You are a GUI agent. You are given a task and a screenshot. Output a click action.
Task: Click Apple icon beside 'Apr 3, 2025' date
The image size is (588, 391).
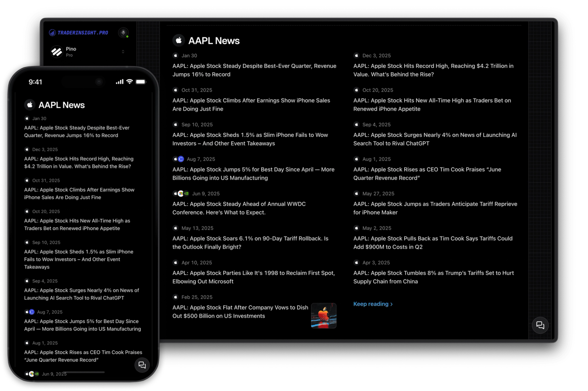[x=357, y=263]
